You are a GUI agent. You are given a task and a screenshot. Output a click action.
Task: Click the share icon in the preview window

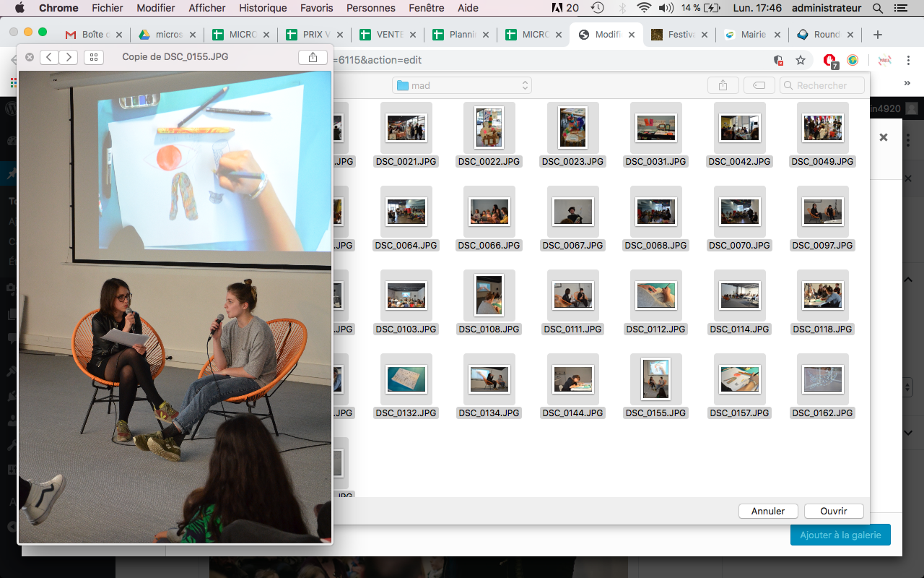click(x=313, y=57)
